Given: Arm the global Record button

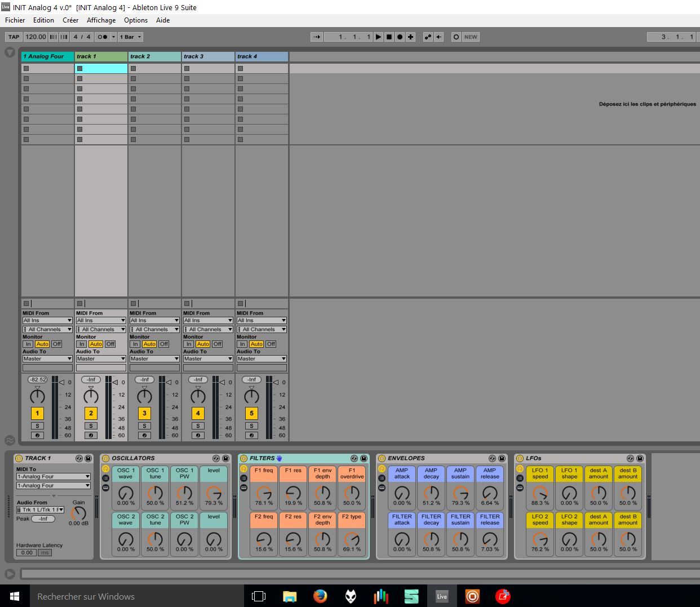Looking at the screenshot, I should click(400, 37).
